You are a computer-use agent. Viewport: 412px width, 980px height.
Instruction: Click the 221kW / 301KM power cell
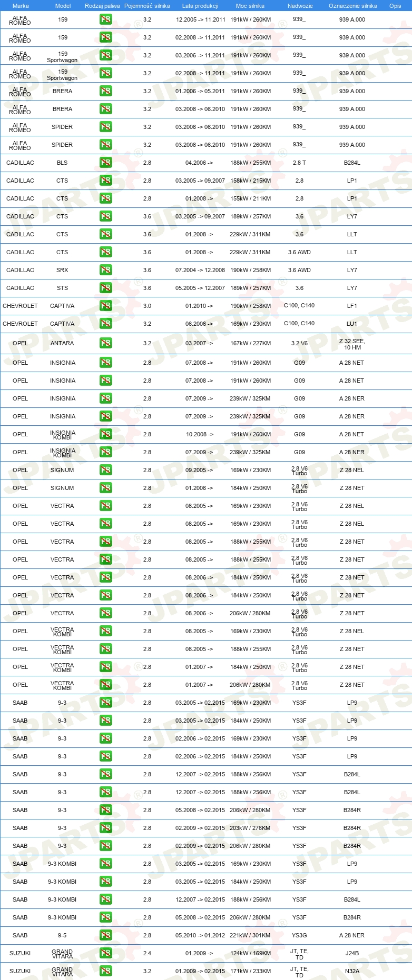pyautogui.click(x=250, y=935)
